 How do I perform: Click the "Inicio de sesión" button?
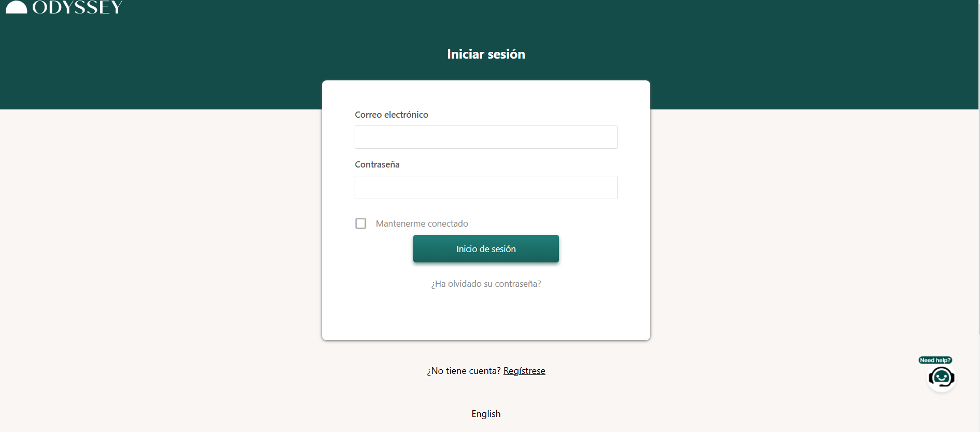click(x=486, y=249)
